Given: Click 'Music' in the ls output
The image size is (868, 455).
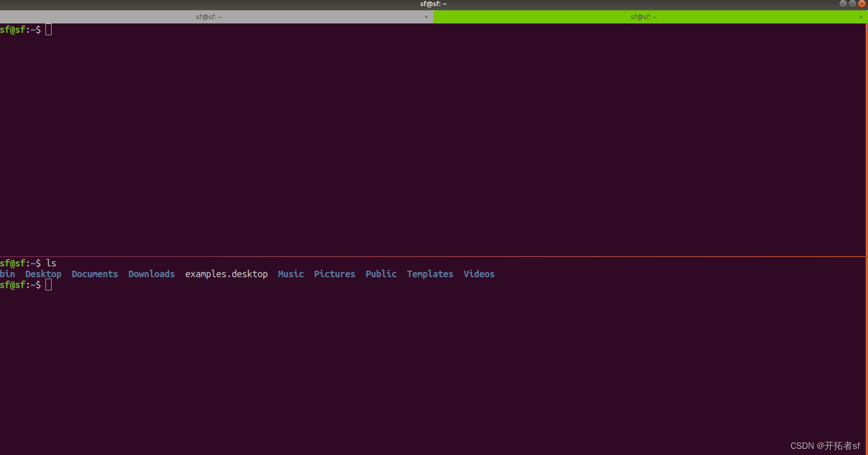Looking at the screenshot, I should [291, 274].
